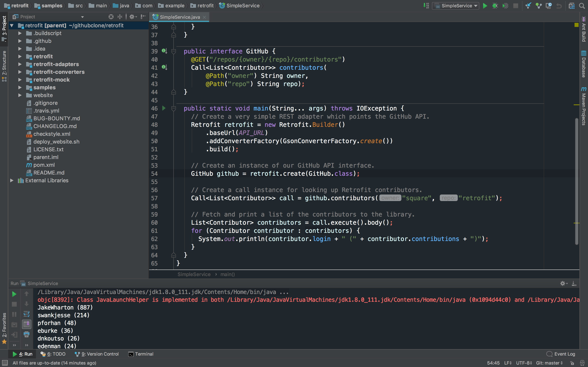
Task: Toggle soft-wrap in the Run console
Action: (x=27, y=314)
